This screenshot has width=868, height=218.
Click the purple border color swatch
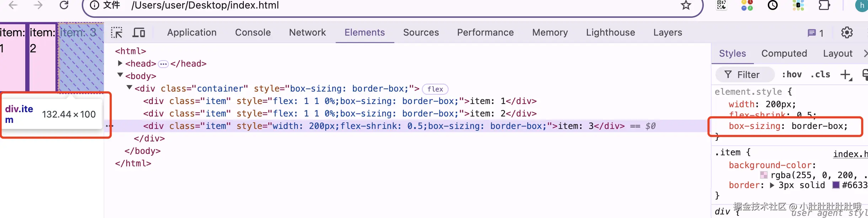pyautogui.click(x=836, y=185)
